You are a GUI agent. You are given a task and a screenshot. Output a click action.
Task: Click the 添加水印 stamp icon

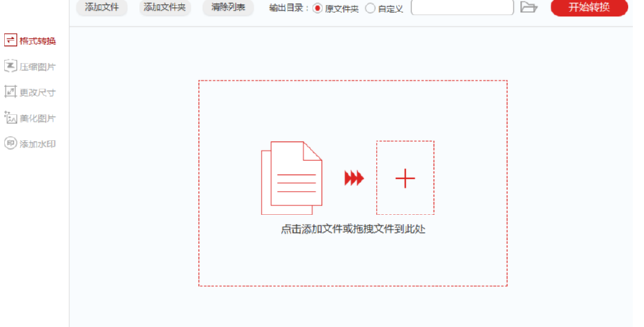point(10,143)
